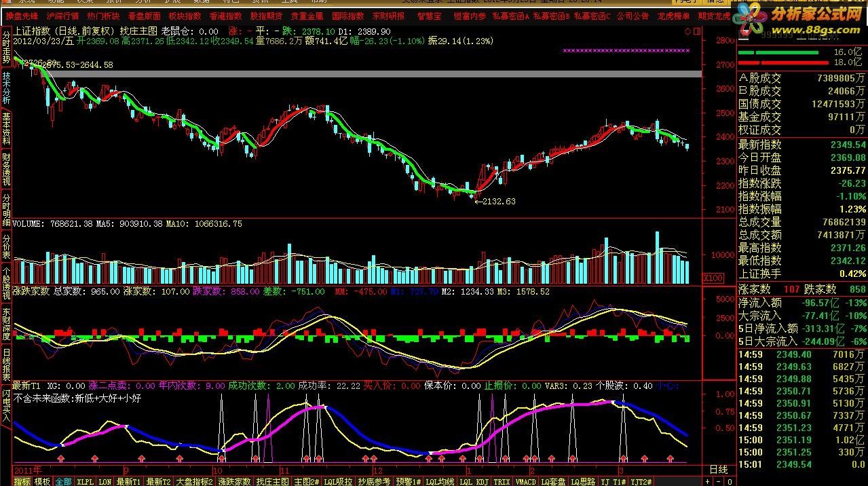The width and height of the screenshot is (868, 486).
Task: Click the X100 volume scale label
Action: [x=712, y=278]
